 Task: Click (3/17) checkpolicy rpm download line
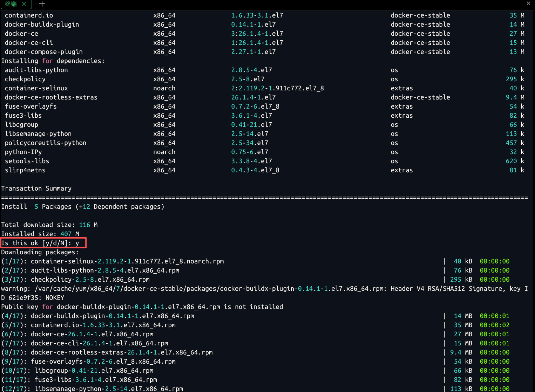click(x=255, y=280)
